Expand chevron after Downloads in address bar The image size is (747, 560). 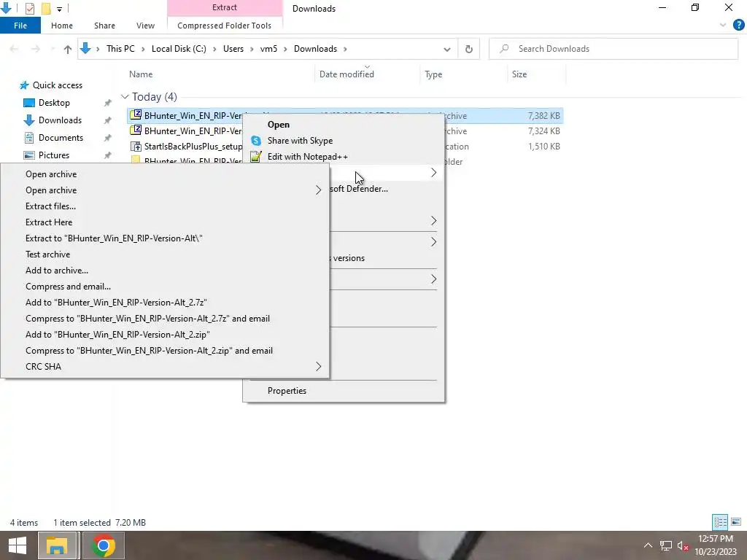tap(345, 49)
